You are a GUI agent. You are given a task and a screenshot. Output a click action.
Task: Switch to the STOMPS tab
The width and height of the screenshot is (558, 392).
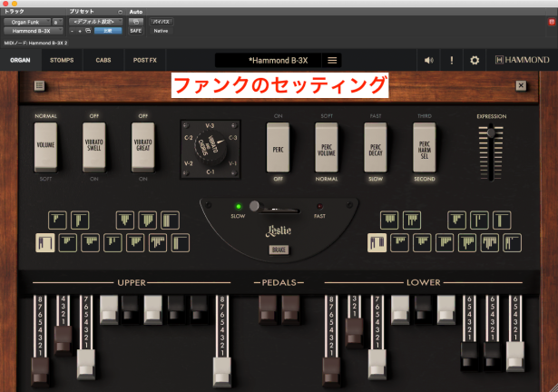coord(61,60)
